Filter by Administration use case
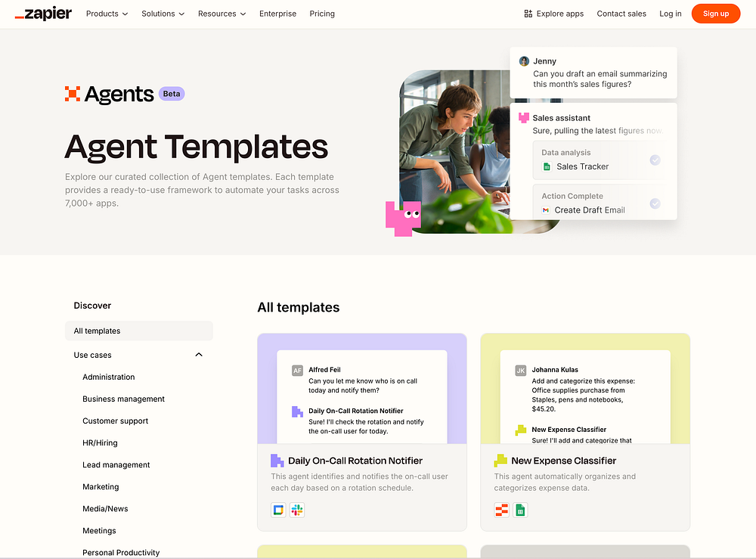This screenshot has height=559, width=756. 108,377
